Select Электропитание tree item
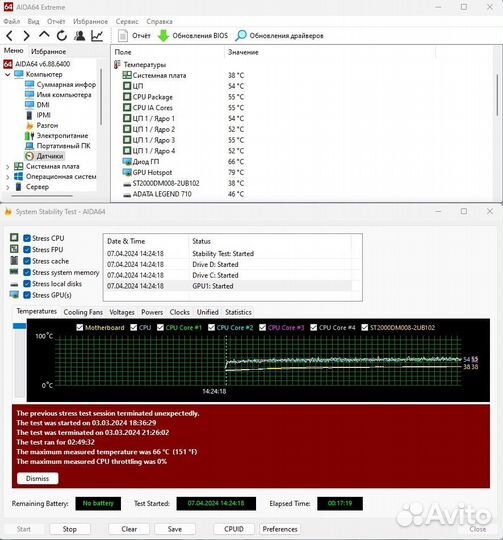This screenshot has width=503, height=540. (x=57, y=136)
